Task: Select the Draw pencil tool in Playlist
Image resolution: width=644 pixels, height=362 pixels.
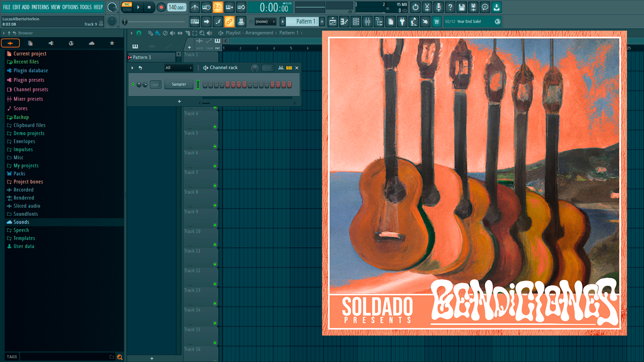Action: [150, 33]
